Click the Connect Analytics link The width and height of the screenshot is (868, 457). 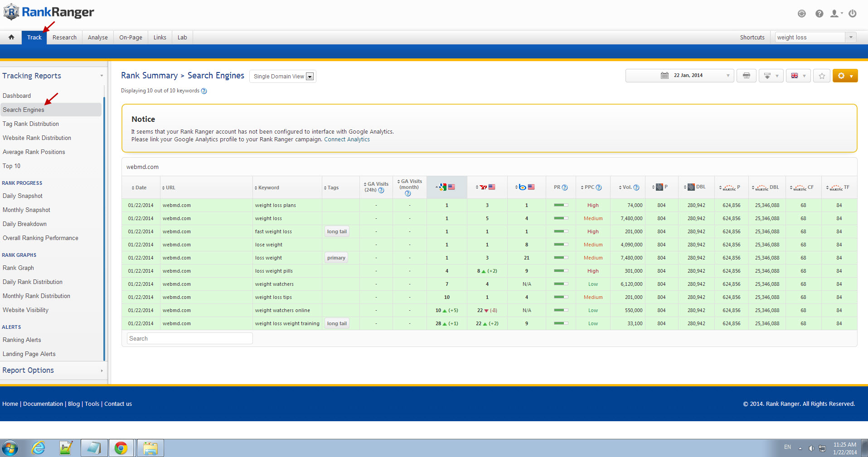347,140
